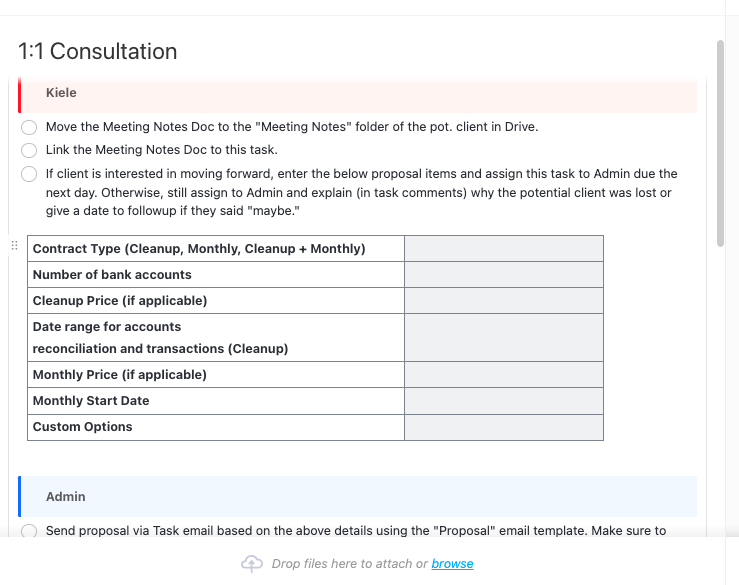Screen dimensions: 739x585
Task: Click text 'If client is interested in moving forward'
Action: click(158, 173)
